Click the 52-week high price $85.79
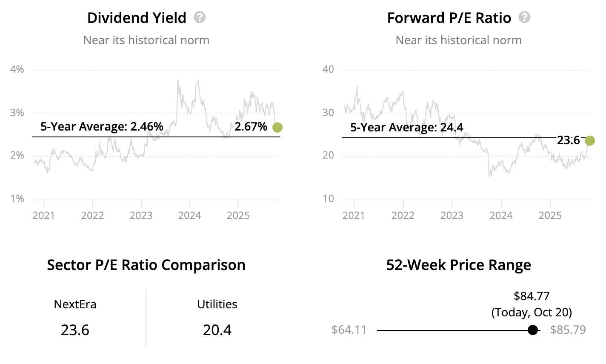 tap(568, 330)
